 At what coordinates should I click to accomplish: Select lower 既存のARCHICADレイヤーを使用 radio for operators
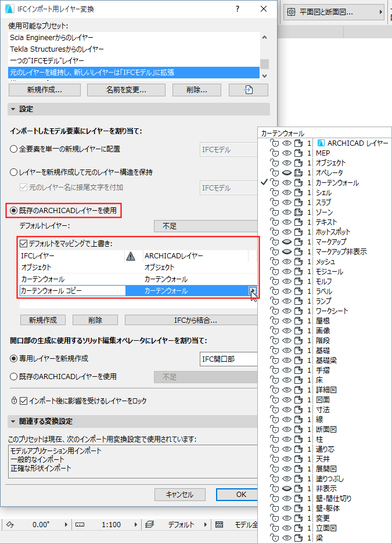13,376
